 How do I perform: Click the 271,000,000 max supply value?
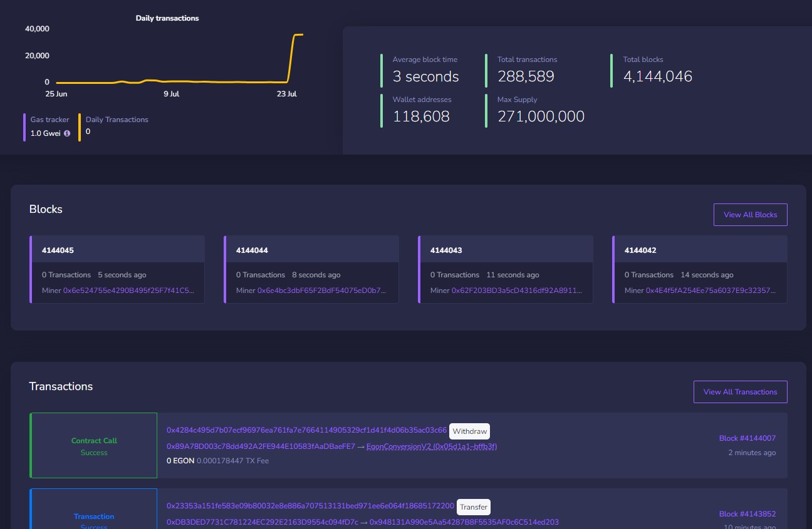point(541,116)
